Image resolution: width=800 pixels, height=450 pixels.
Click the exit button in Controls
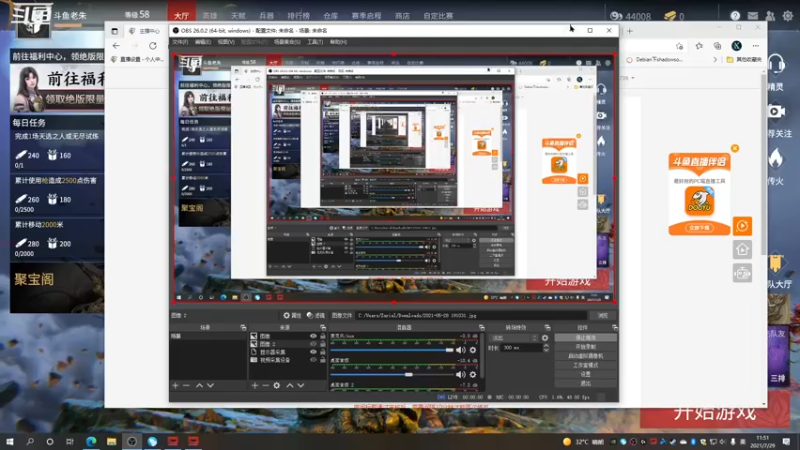coord(585,383)
